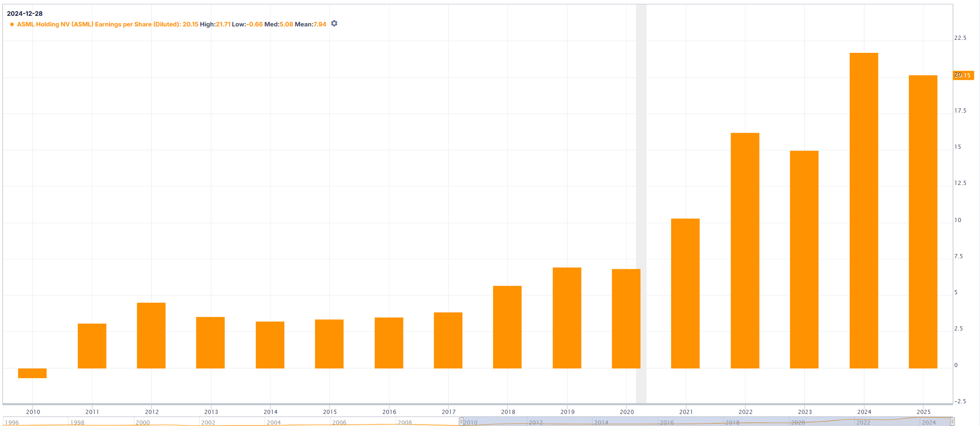Select the negative 2010 earnings bar

click(x=32, y=373)
